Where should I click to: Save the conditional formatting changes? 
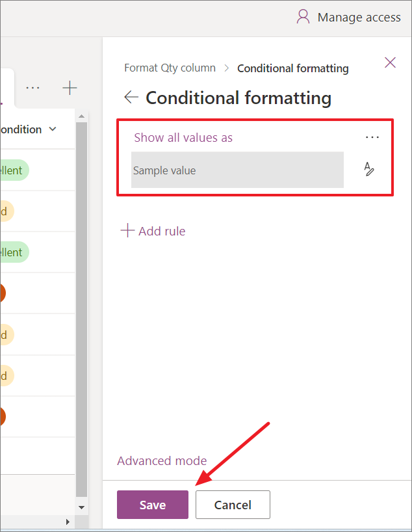pyautogui.click(x=152, y=504)
